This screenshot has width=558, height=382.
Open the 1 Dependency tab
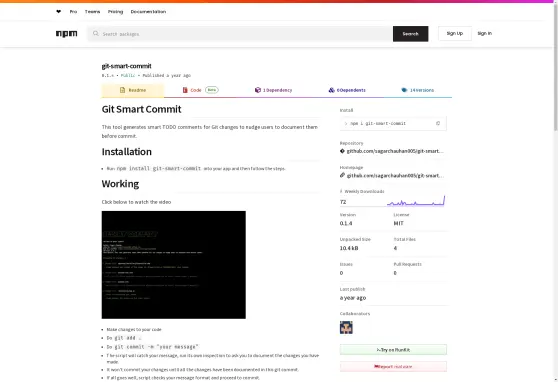273,90
